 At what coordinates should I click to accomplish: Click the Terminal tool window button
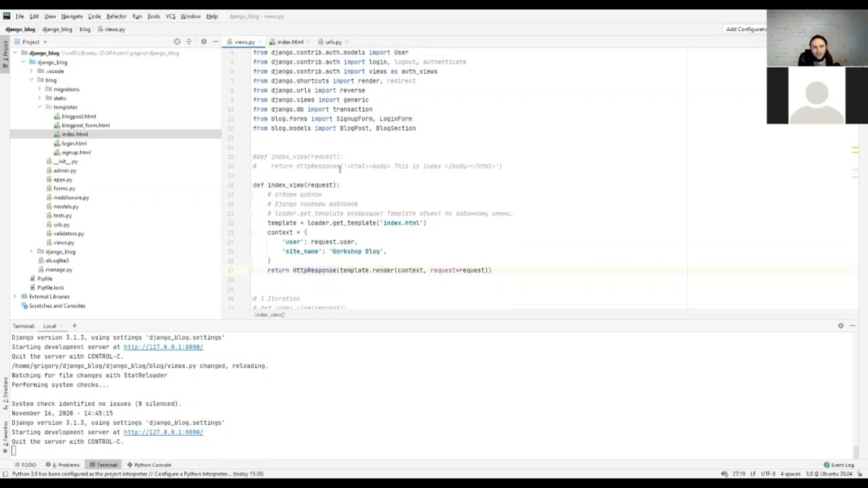click(102, 465)
